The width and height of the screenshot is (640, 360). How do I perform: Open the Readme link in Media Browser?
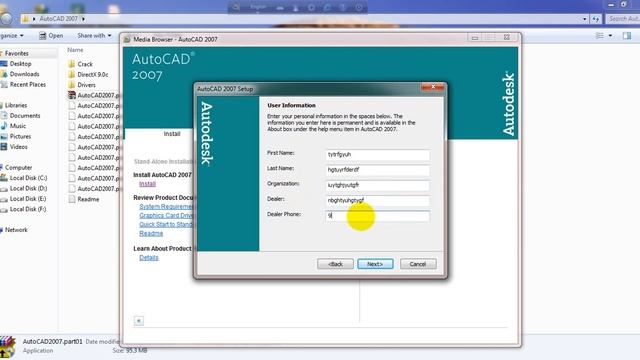151,233
